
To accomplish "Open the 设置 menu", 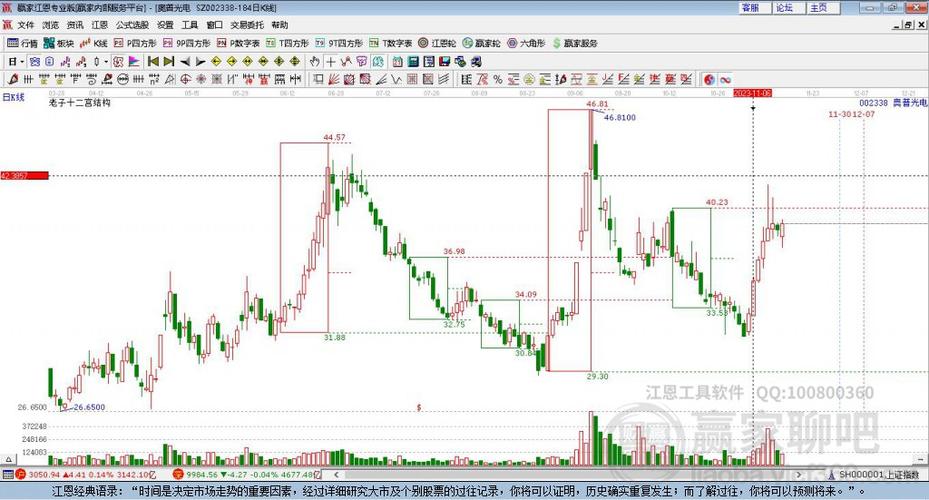I will tap(165, 25).
